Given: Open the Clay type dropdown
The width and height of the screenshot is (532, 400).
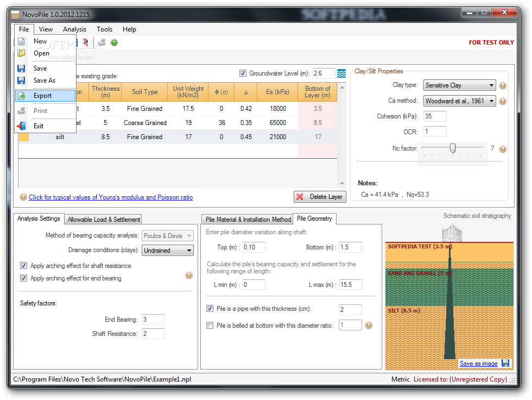Looking at the screenshot, I should (459, 85).
